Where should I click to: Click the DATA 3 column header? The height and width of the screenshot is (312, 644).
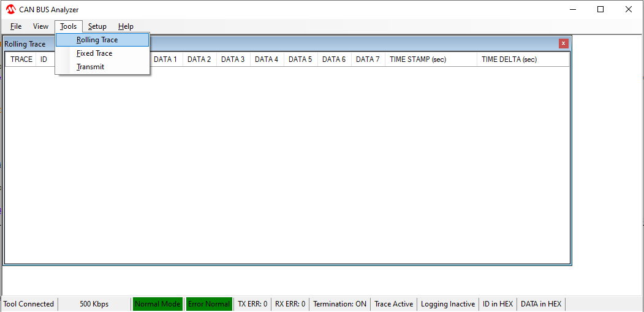point(233,59)
